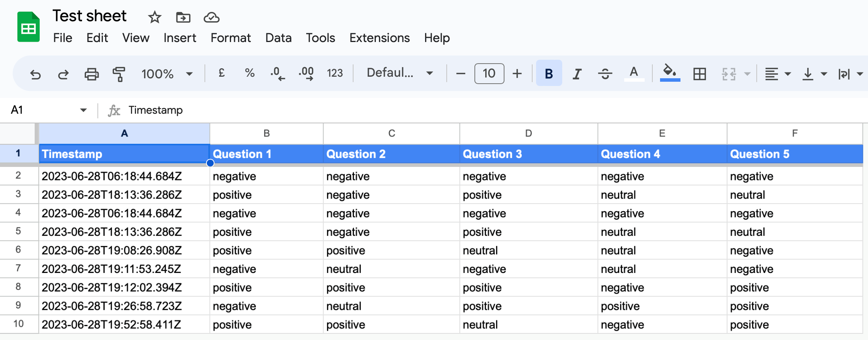This screenshot has height=340, width=868.
Task: Open the horizontal align dropdown
Action: (778, 74)
